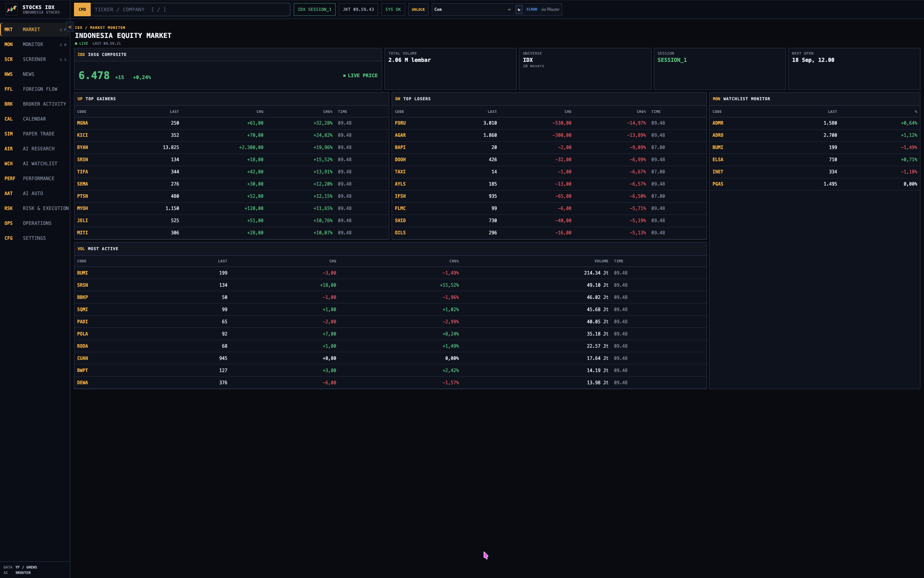Click BUMI in the Most Active table

click(x=83, y=273)
